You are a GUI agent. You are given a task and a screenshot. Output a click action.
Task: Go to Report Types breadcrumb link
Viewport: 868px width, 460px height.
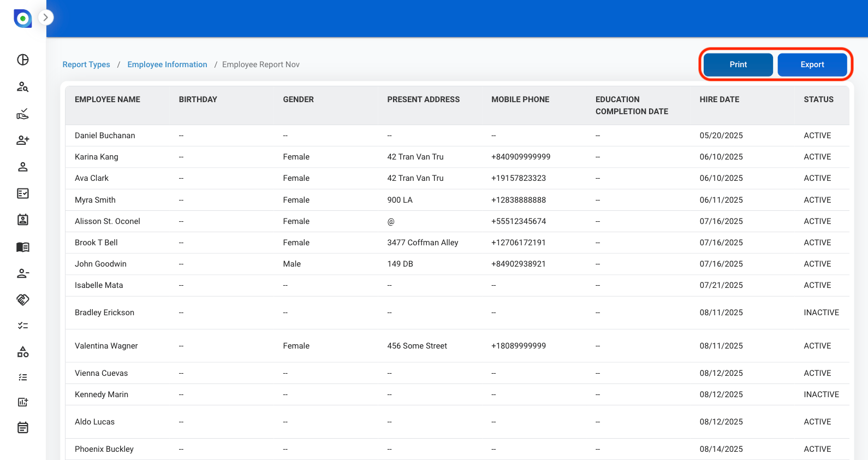86,64
